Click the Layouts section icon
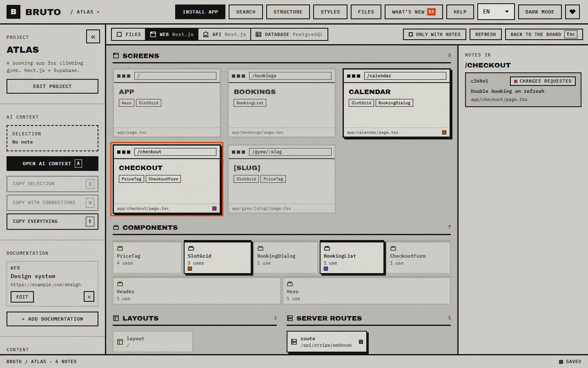The image size is (588, 368). [116, 318]
